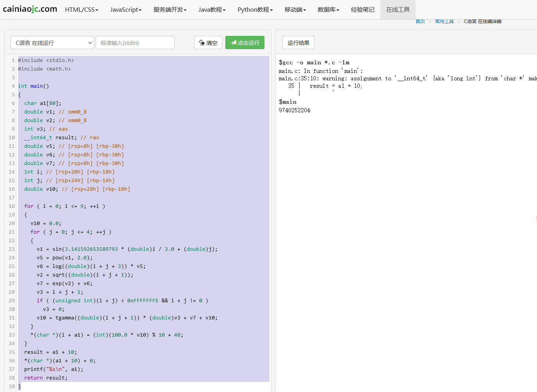
Task: Open the HTML/CSS dropdown menu
Action: [x=82, y=9]
